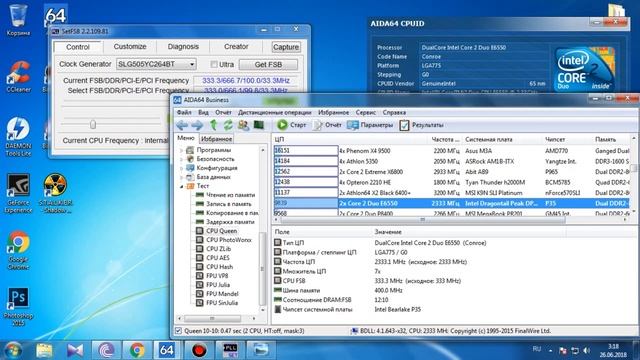Start the benchmark with the Старт button
This screenshot has width=640, height=360.
point(291,125)
